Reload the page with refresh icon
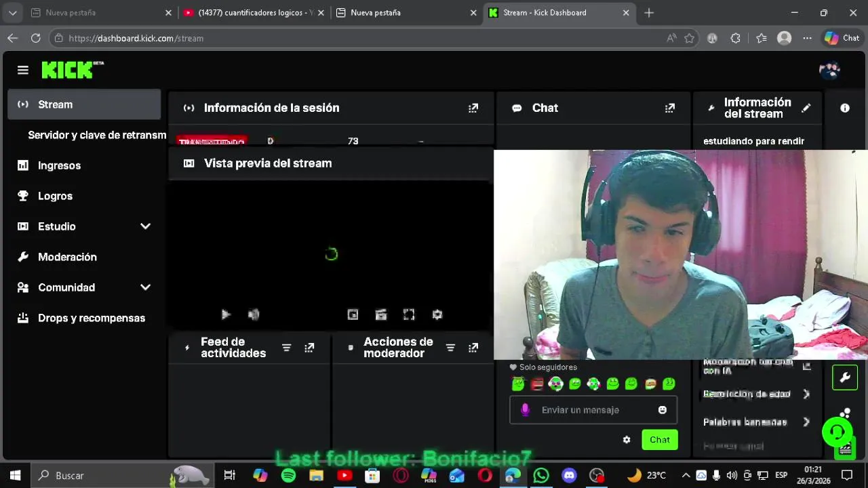 click(35, 38)
